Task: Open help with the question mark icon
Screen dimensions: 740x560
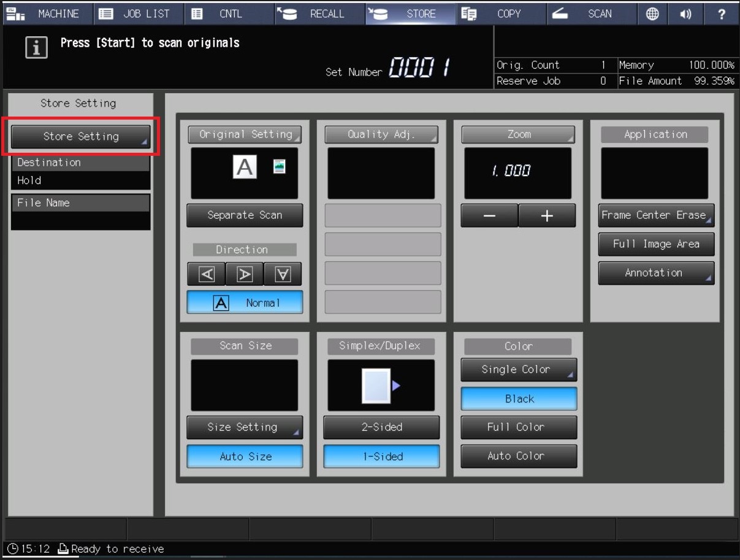Action: pos(722,13)
